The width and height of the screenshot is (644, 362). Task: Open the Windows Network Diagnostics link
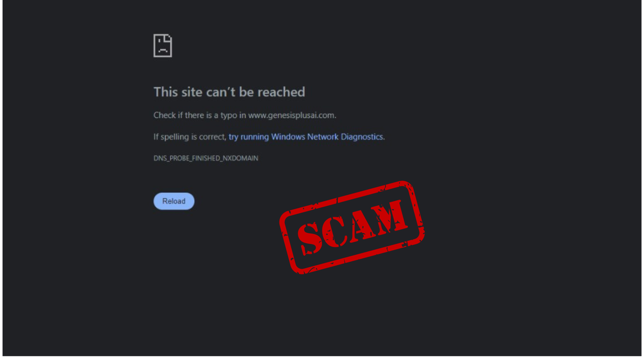click(x=306, y=137)
